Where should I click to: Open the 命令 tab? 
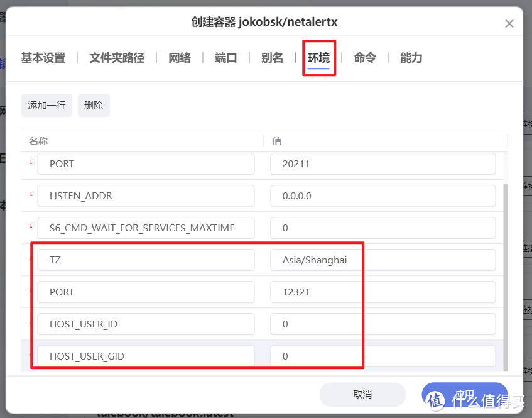click(365, 57)
